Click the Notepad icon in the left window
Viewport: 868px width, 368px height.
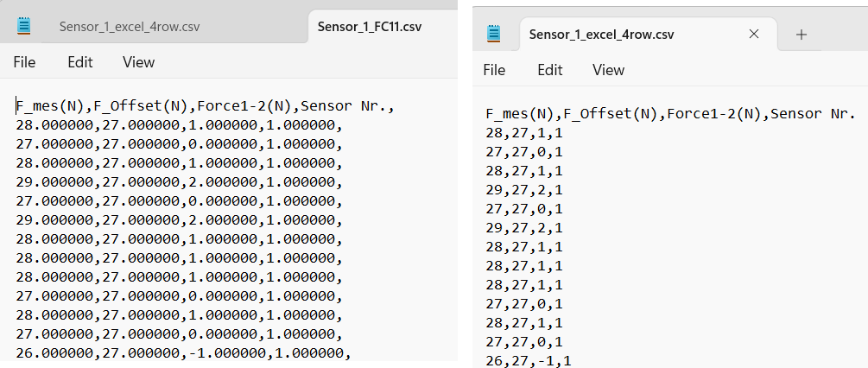[x=23, y=26]
